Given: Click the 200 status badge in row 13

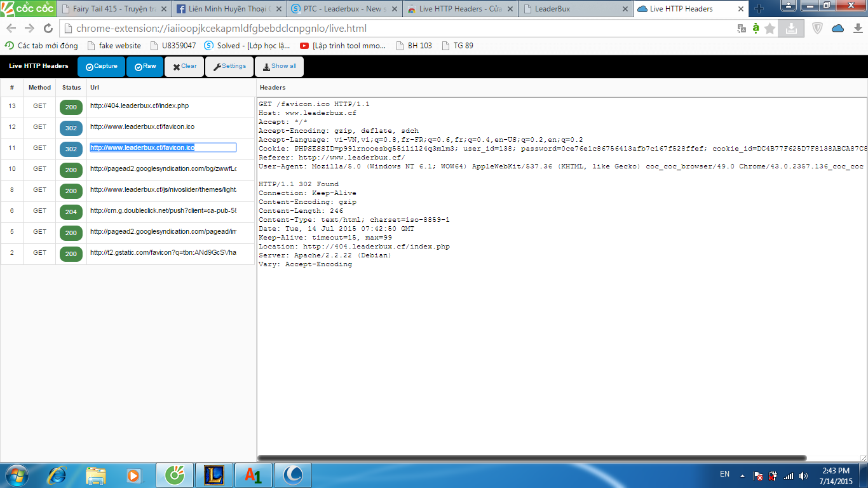Looking at the screenshot, I should click(71, 107).
